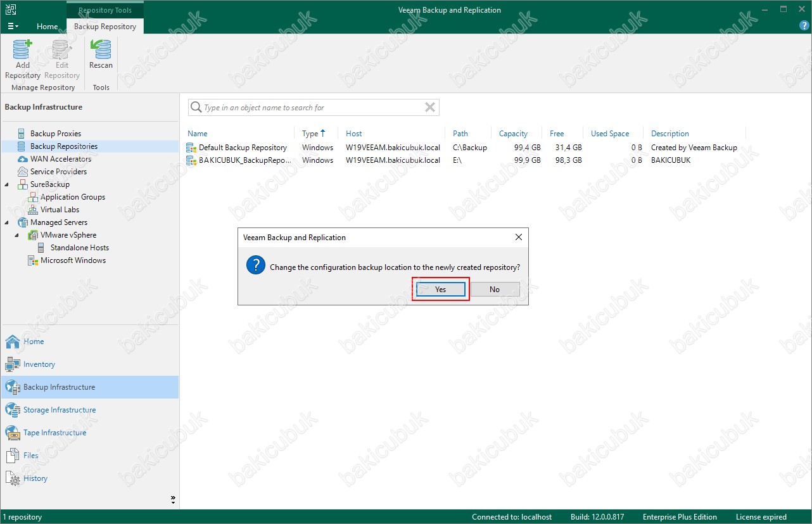Click the BAKICUBUK repository row icon
The width and height of the screenshot is (812, 524).
[191, 160]
